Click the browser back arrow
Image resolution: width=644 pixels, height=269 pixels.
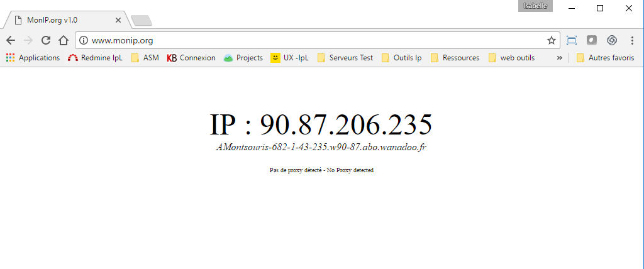[x=11, y=40]
